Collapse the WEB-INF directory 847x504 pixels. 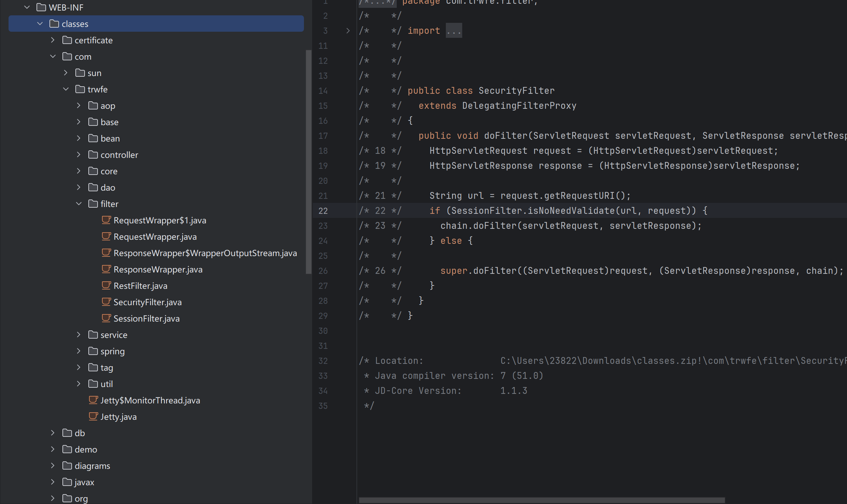(27, 7)
